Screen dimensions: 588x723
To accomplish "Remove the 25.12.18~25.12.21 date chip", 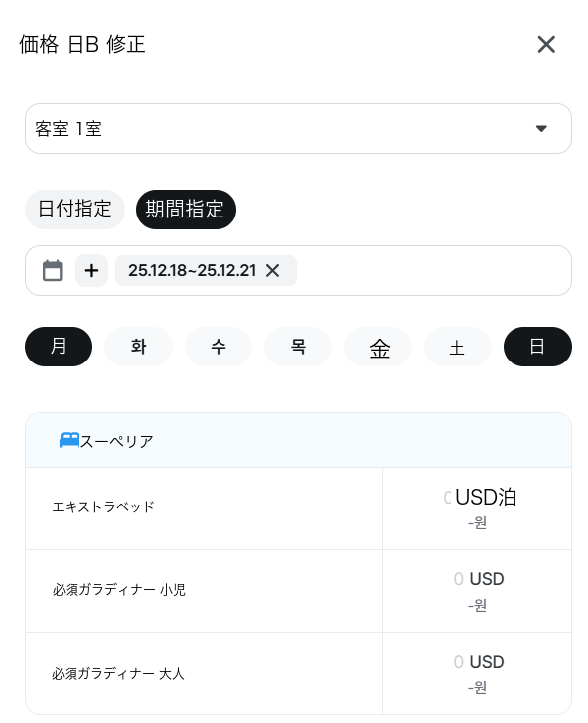I will pyautogui.click(x=272, y=271).
